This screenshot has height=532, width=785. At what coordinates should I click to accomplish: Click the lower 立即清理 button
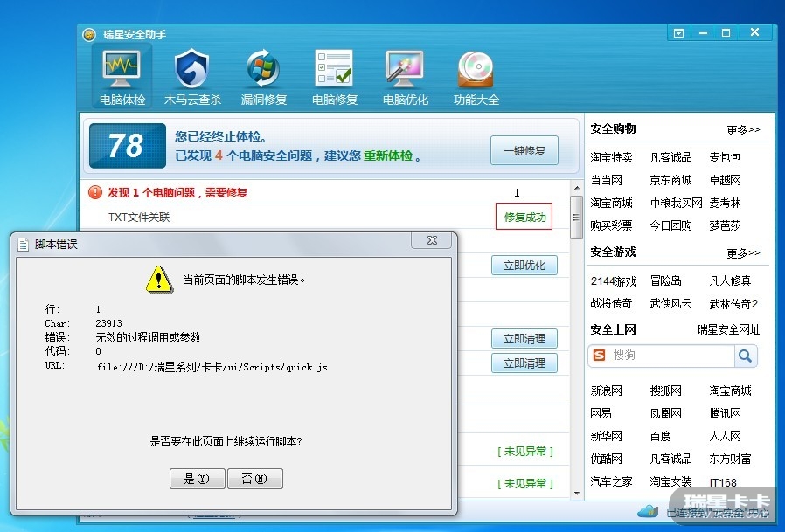[x=524, y=363]
